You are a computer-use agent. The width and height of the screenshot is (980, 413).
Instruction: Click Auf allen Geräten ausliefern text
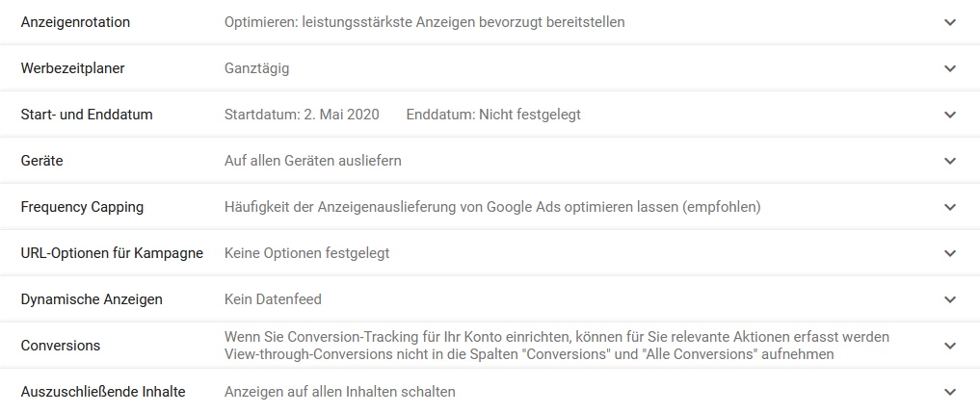click(x=313, y=161)
